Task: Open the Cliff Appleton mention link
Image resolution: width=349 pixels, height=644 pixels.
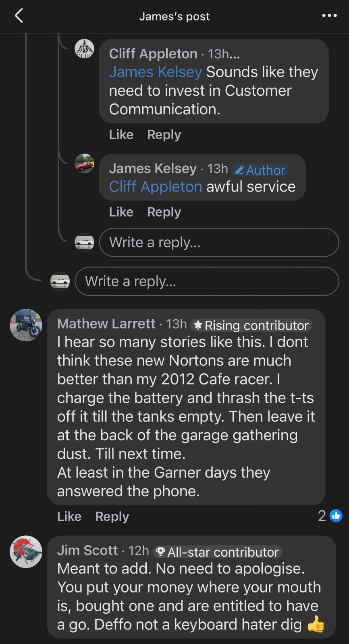Action: 155,187
